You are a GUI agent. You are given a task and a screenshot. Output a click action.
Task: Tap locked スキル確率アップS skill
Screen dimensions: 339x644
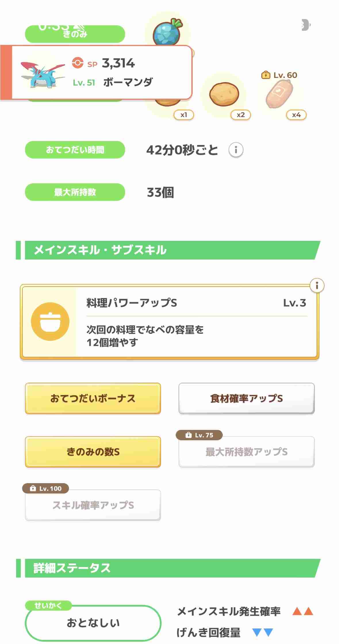click(x=93, y=505)
